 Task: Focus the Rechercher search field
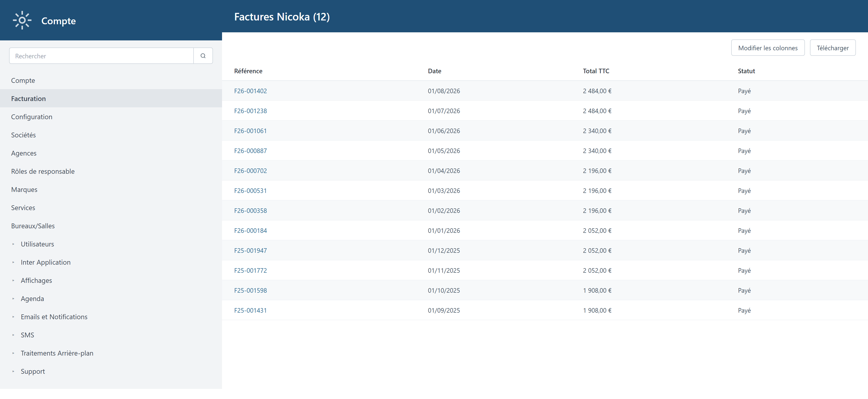(101, 56)
